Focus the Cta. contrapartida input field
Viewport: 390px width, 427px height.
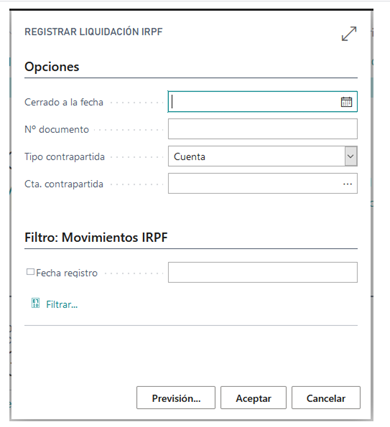[x=263, y=183]
